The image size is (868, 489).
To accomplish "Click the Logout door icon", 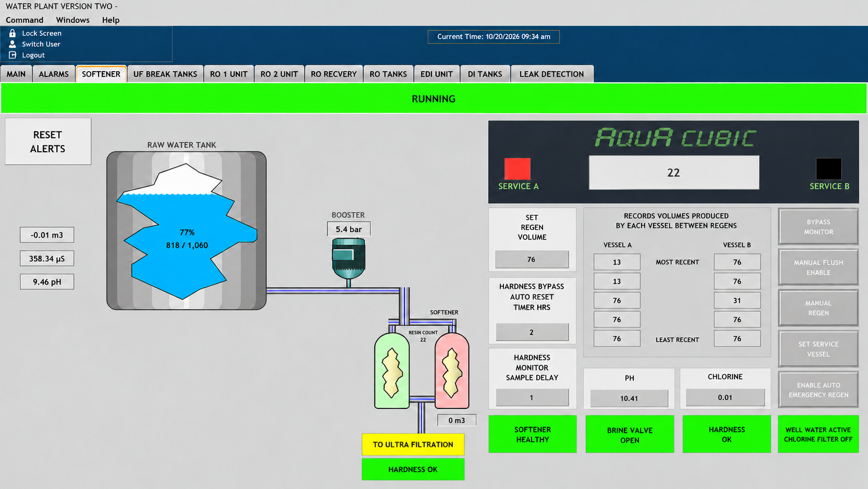I will (12, 55).
